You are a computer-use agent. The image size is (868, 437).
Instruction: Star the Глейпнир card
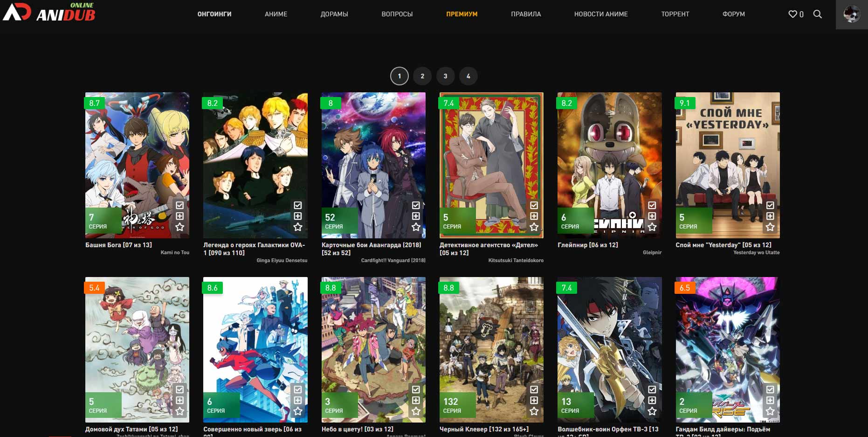[x=652, y=227]
